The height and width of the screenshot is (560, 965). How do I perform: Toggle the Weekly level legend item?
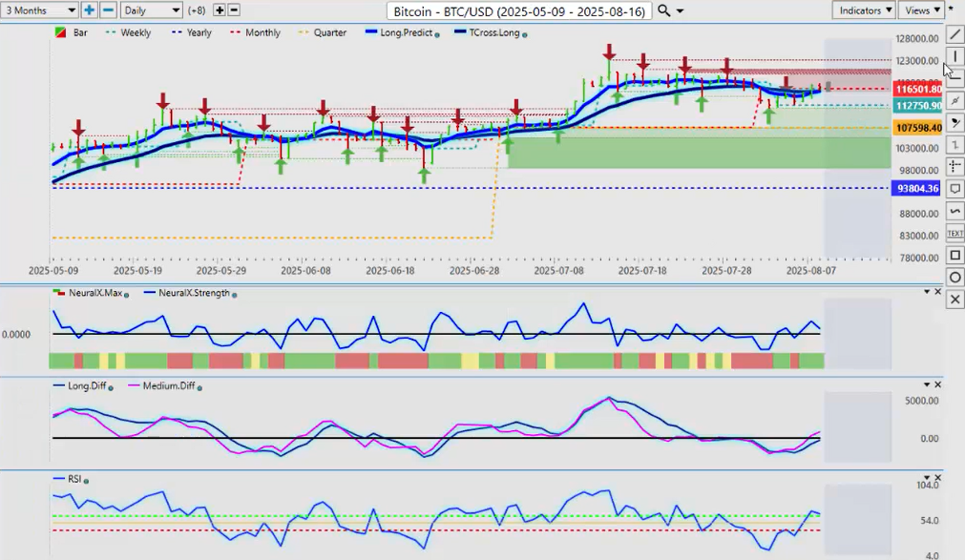[129, 32]
